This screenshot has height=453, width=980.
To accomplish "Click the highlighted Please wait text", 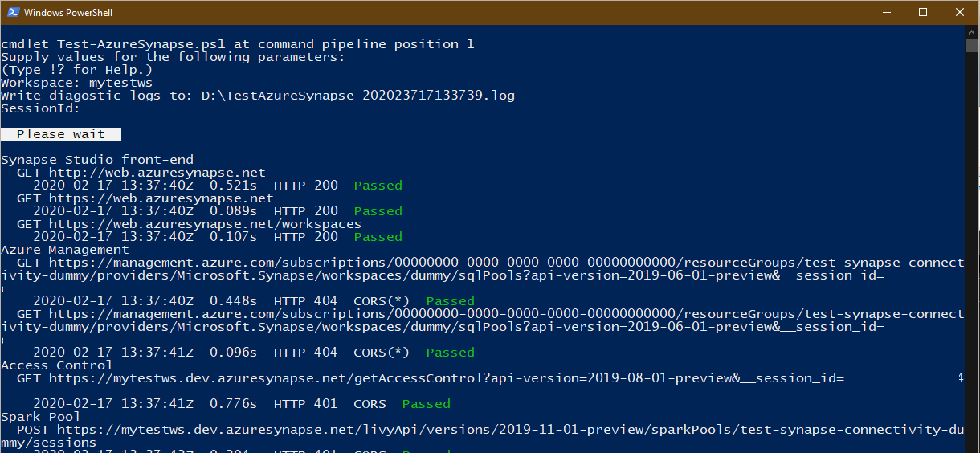I will [61, 134].
